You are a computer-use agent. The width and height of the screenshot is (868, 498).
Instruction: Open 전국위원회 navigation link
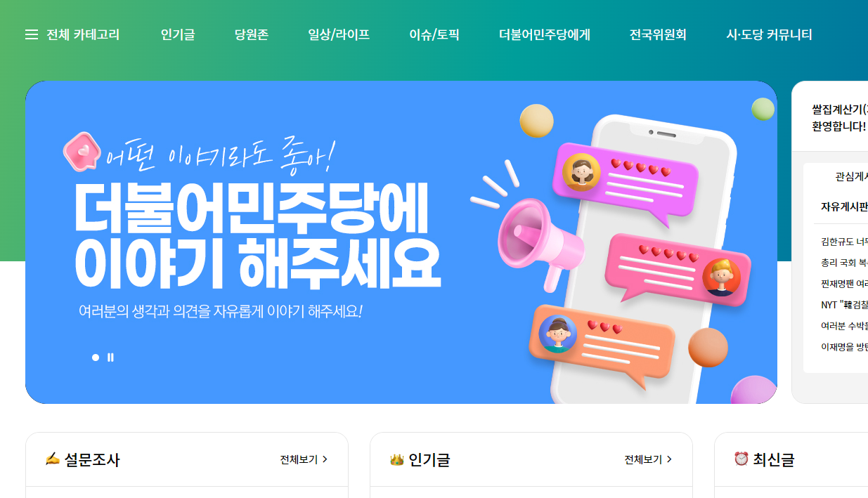pyautogui.click(x=658, y=34)
